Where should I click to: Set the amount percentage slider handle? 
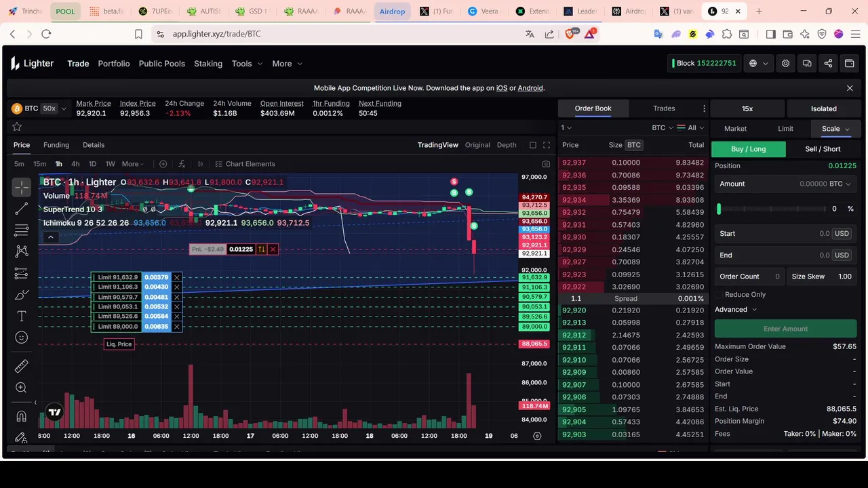click(719, 209)
